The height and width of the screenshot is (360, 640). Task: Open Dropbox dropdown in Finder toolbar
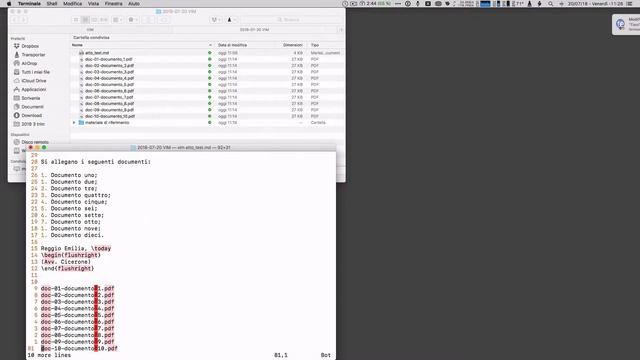point(216,20)
